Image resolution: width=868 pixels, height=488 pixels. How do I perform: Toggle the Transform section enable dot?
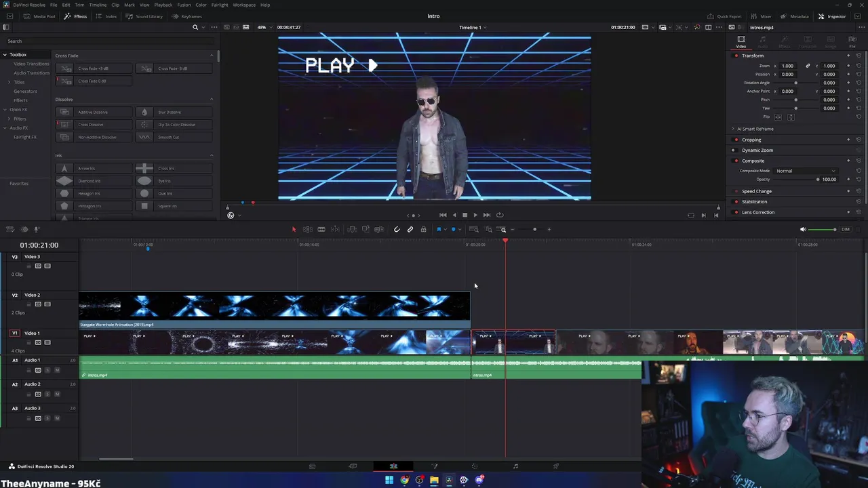click(x=736, y=56)
